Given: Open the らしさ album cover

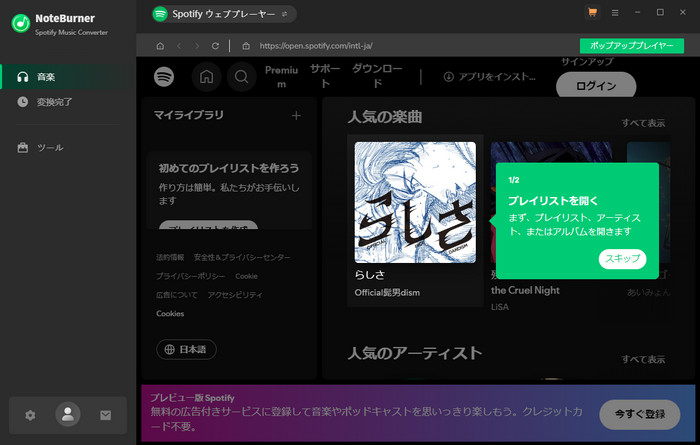Looking at the screenshot, I should (x=415, y=202).
